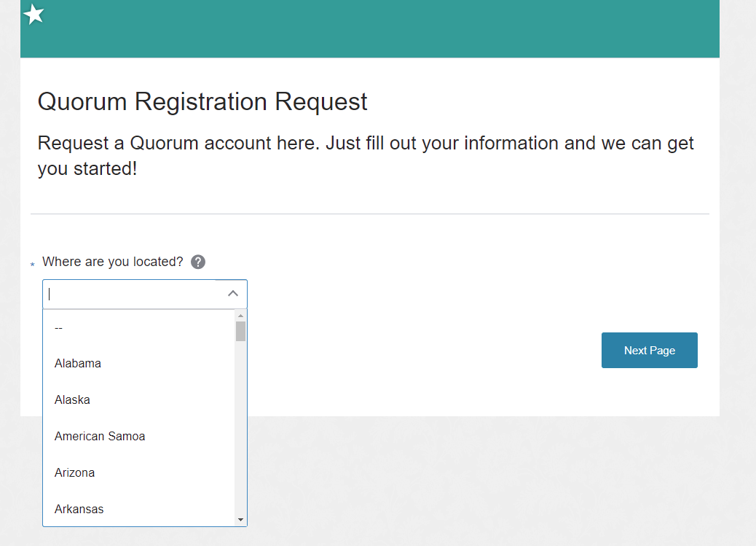Click the chevron arrow on the location selector
The image size is (756, 546).
coord(232,293)
